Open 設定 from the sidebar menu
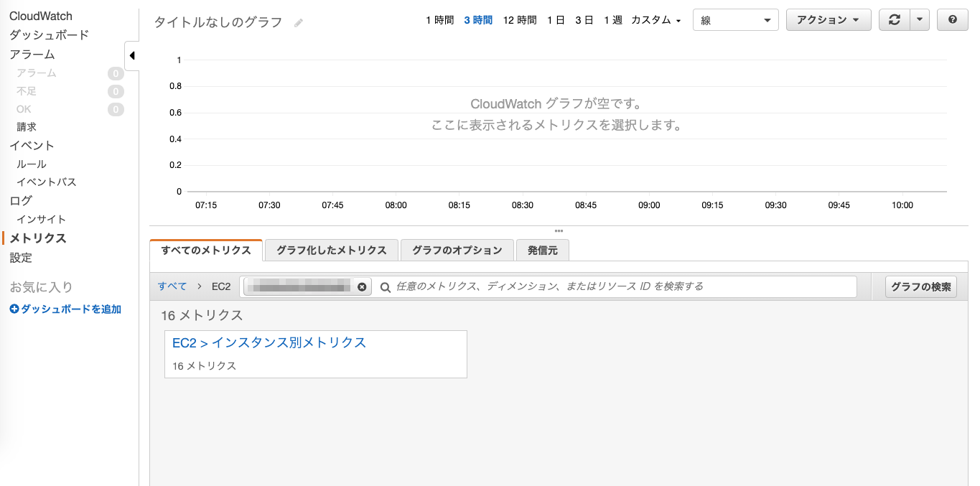 coord(21,257)
